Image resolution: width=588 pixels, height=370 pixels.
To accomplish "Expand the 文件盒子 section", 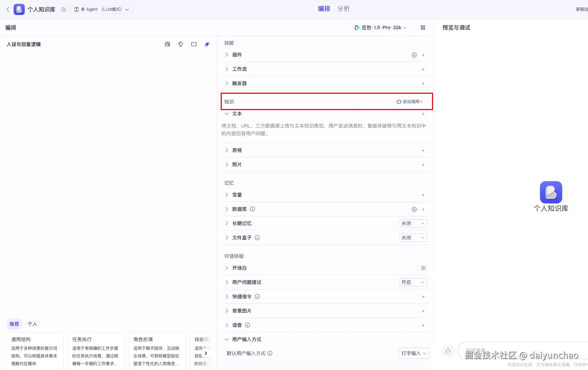I will (227, 238).
